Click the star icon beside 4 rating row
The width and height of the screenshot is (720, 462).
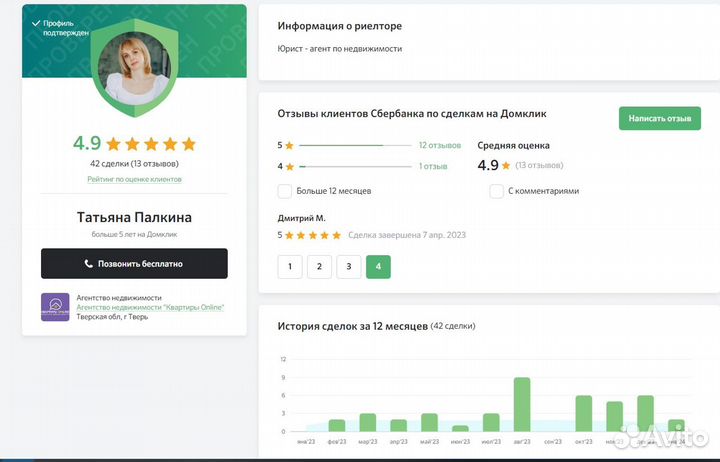click(290, 167)
